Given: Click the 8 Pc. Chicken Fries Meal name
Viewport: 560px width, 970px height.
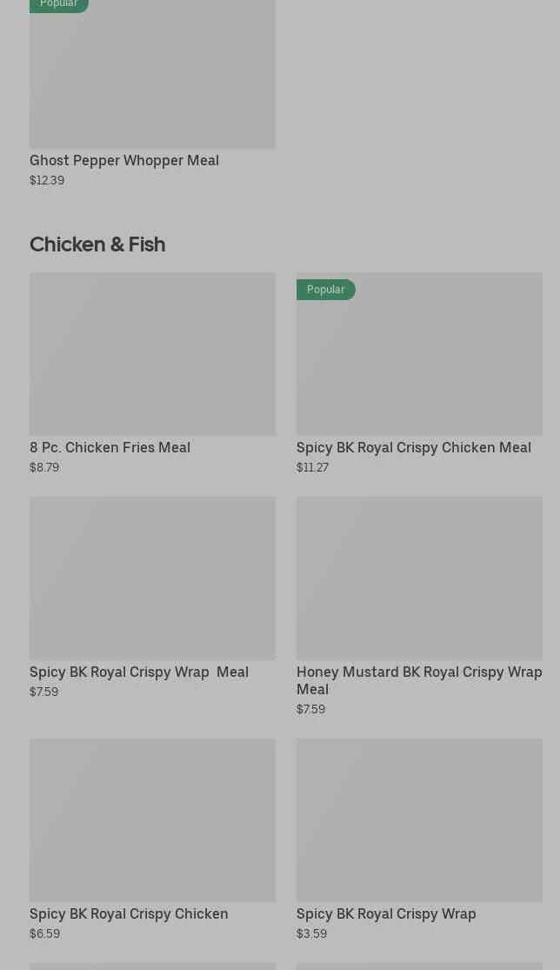Looking at the screenshot, I should point(110,447).
